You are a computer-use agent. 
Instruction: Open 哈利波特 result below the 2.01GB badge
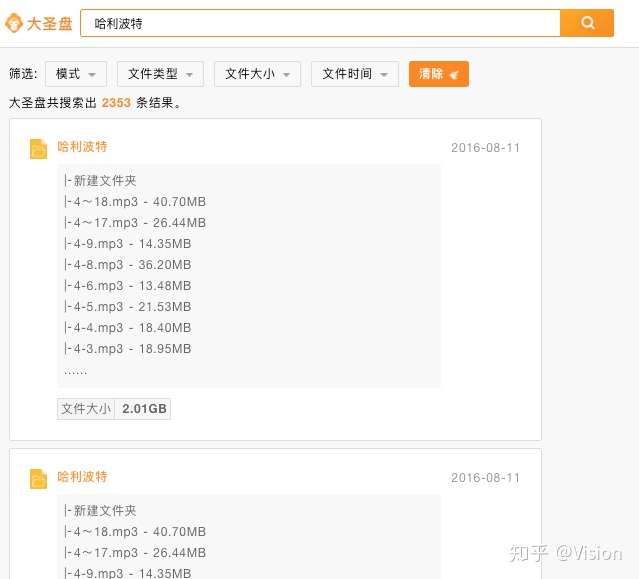(x=82, y=476)
